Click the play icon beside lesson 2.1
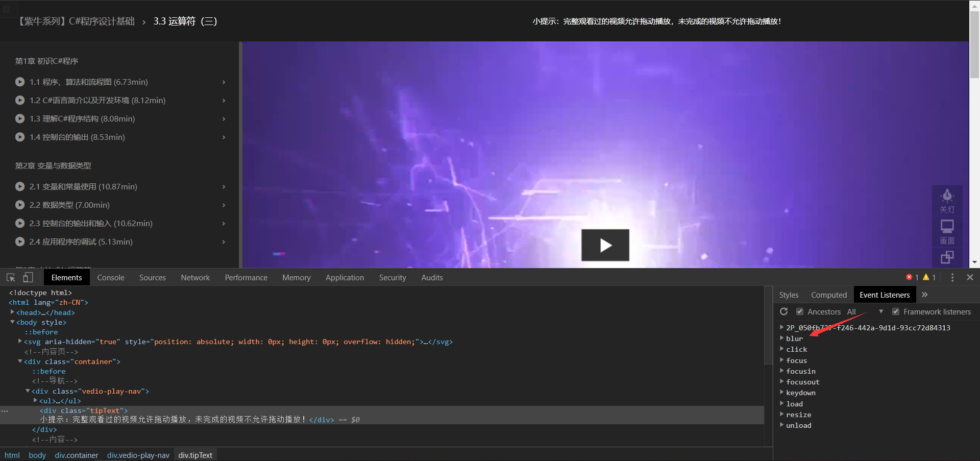980x461 pixels. (x=20, y=186)
